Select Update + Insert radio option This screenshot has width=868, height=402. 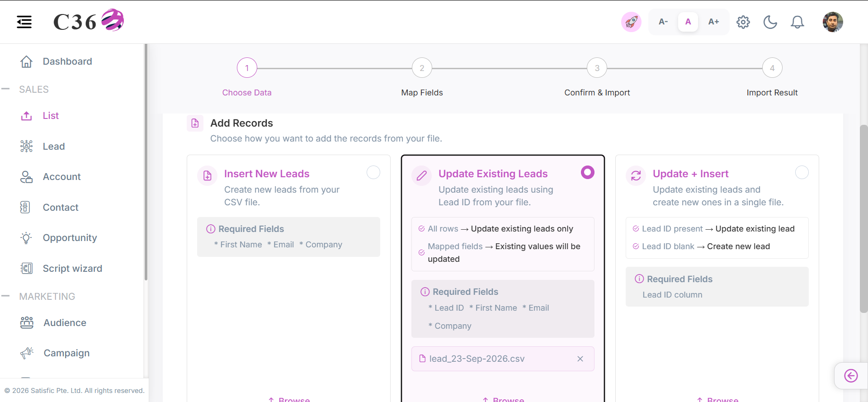point(802,172)
